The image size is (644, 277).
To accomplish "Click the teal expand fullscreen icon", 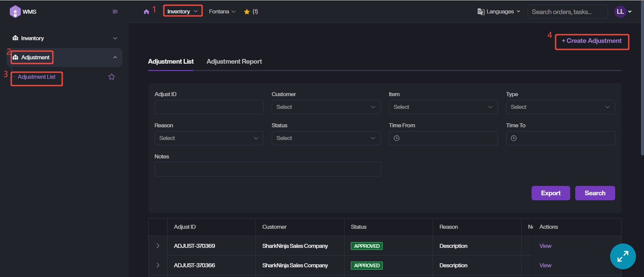I will (x=623, y=257).
